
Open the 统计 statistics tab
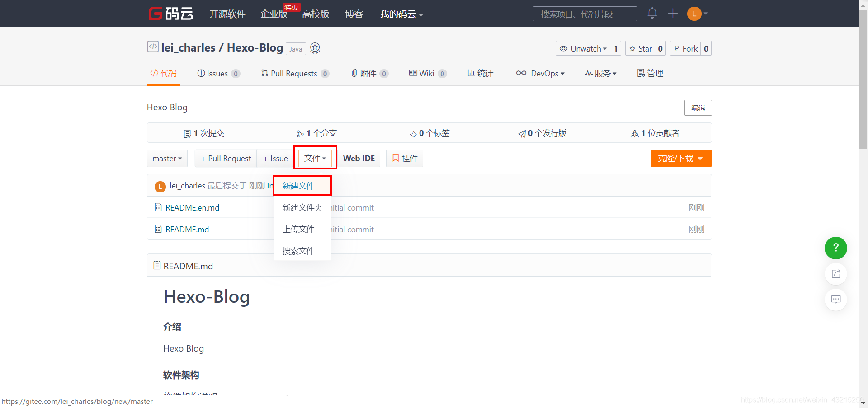point(480,73)
